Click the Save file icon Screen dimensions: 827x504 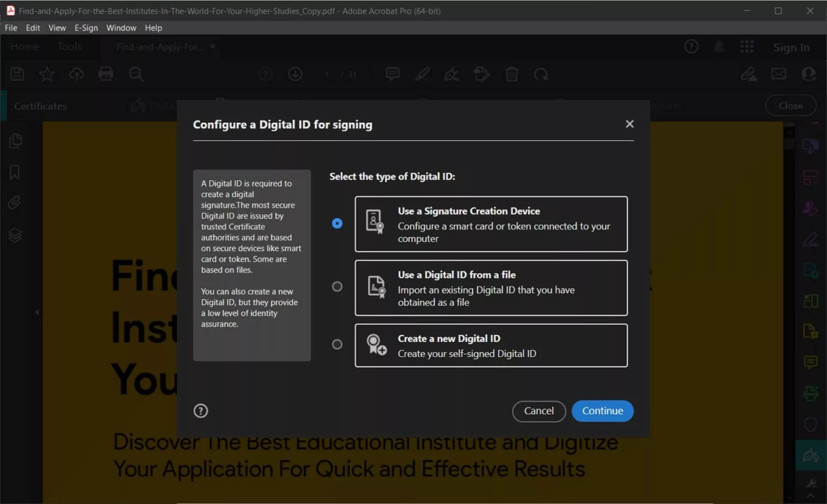[x=17, y=74]
